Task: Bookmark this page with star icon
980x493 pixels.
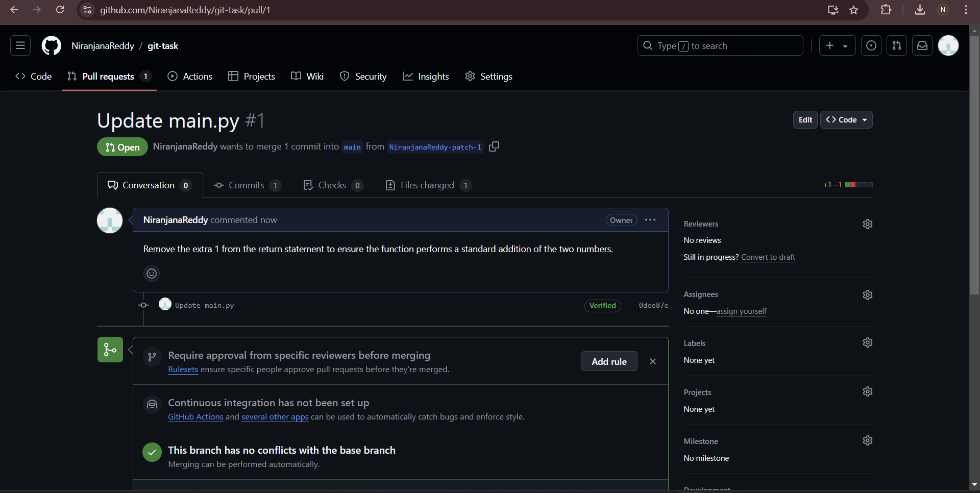Action: [854, 10]
